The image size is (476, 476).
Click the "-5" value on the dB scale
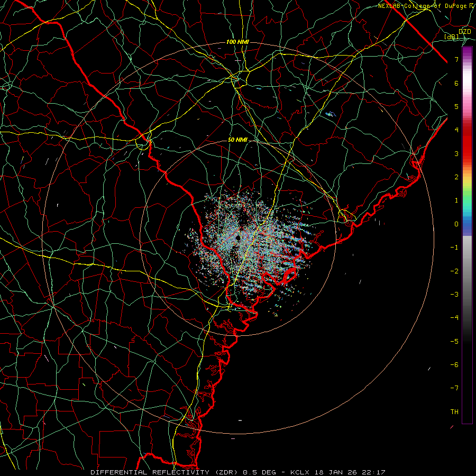click(x=454, y=342)
